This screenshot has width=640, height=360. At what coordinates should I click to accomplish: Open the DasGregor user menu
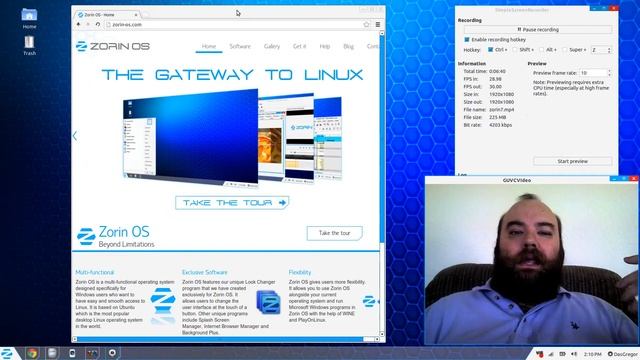[x=623, y=354]
